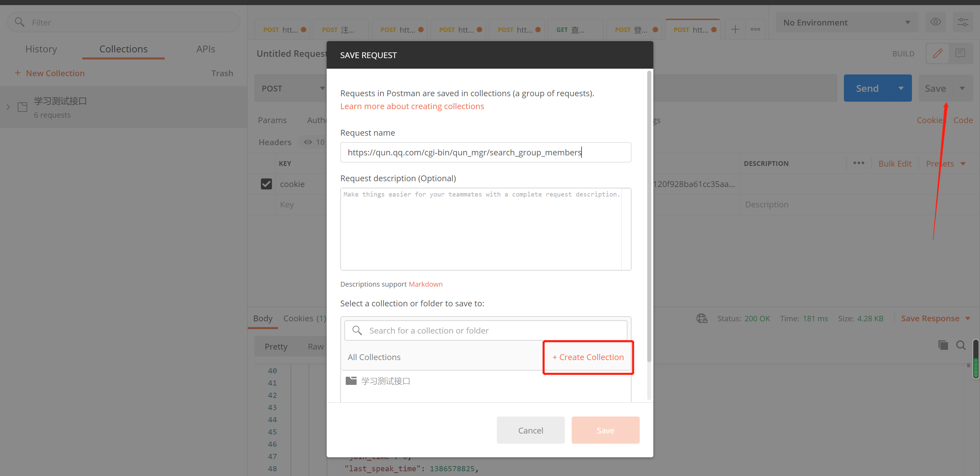Click the network globe lock icon
980x476 pixels.
pyautogui.click(x=702, y=318)
